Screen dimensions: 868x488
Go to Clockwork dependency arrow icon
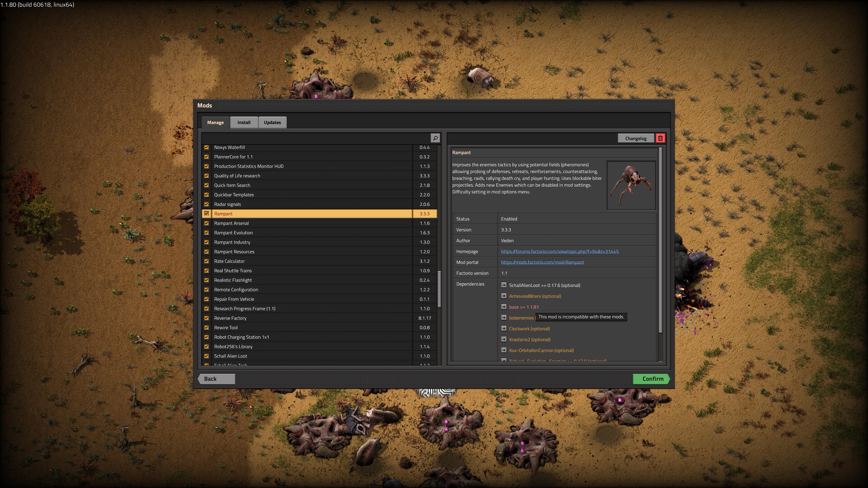(x=504, y=328)
